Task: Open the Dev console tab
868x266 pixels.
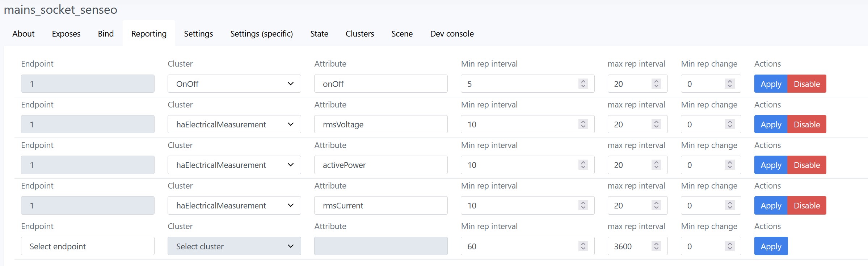Action: point(452,34)
